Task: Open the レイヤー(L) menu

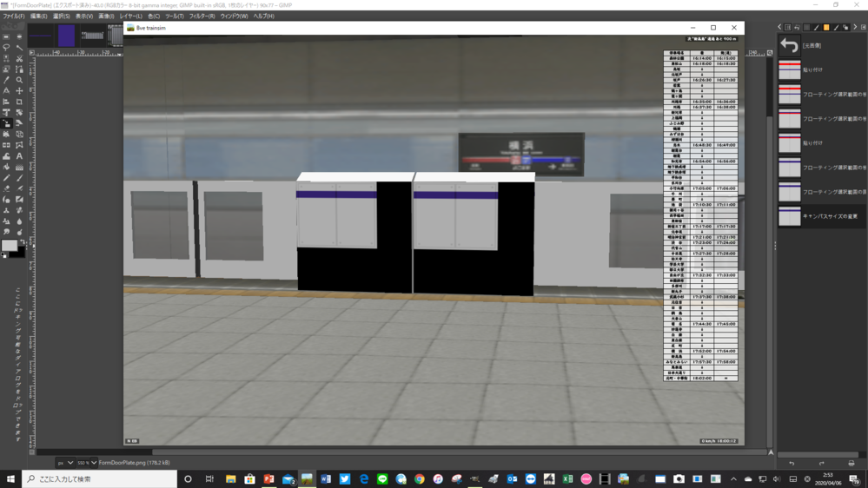Action: pyautogui.click(x=130, y=16)
